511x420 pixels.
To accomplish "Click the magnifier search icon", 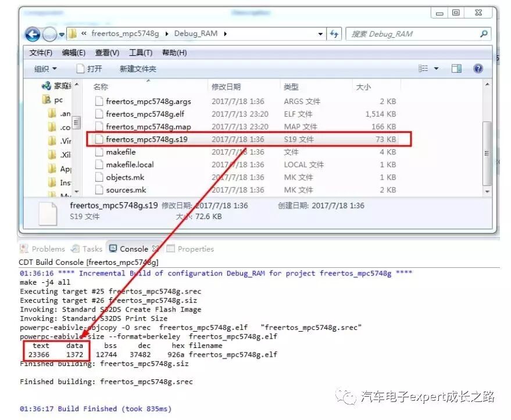I will (484, 34).
